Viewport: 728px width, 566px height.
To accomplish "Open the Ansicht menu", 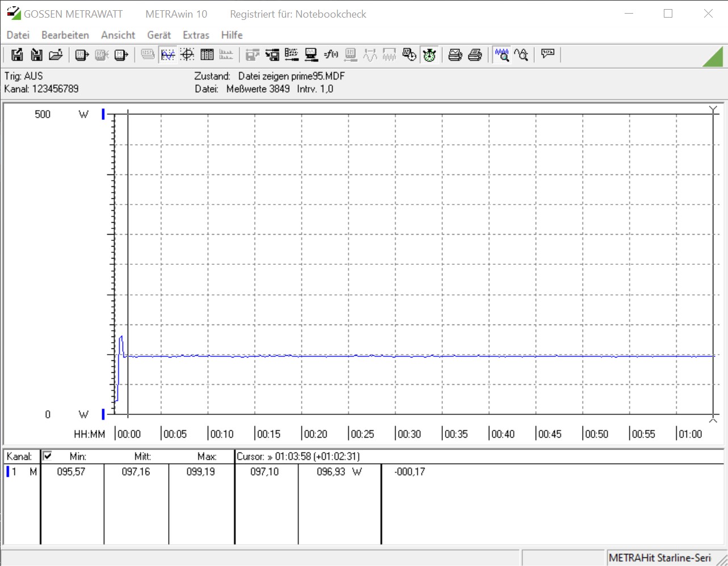I will pos(118,35).
